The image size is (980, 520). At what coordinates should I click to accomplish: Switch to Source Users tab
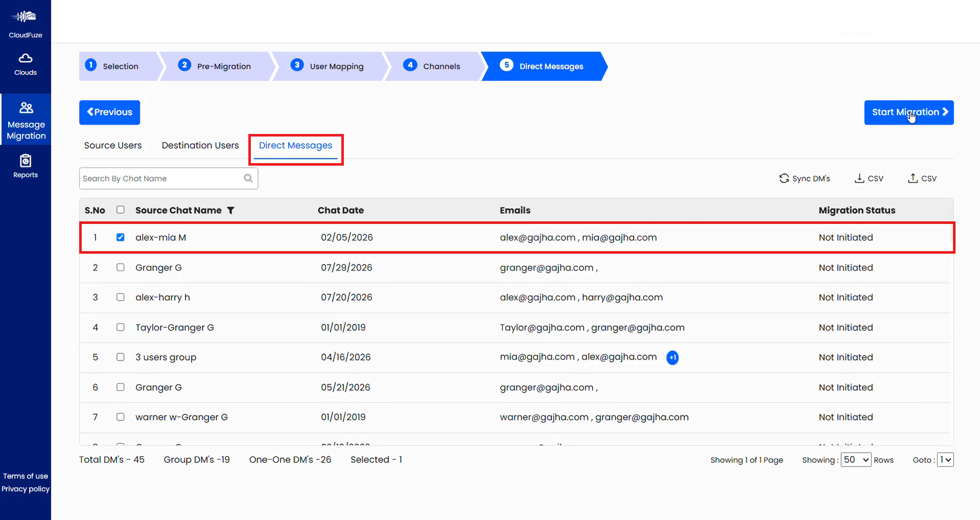pyautogui.click(x=113, y=146)
